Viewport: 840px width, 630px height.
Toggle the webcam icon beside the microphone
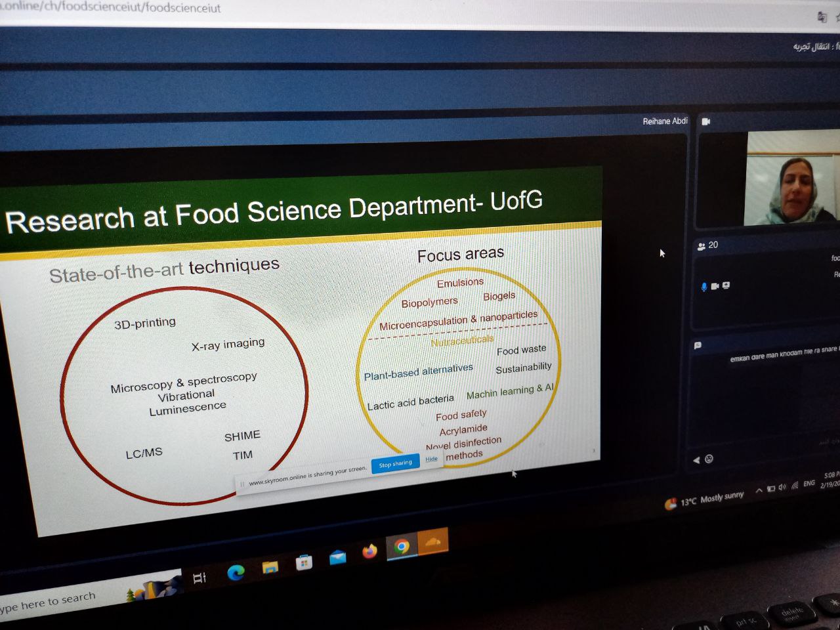[x=715, y=286]
